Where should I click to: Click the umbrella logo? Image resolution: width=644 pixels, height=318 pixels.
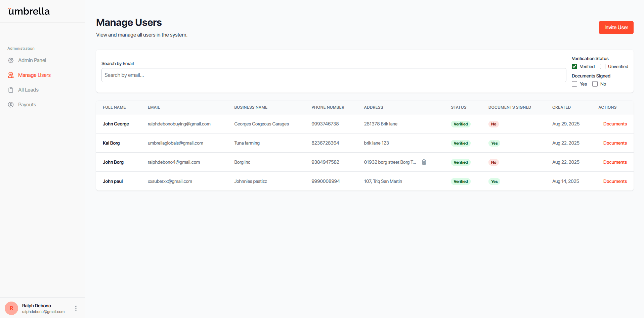coord(28,11)
